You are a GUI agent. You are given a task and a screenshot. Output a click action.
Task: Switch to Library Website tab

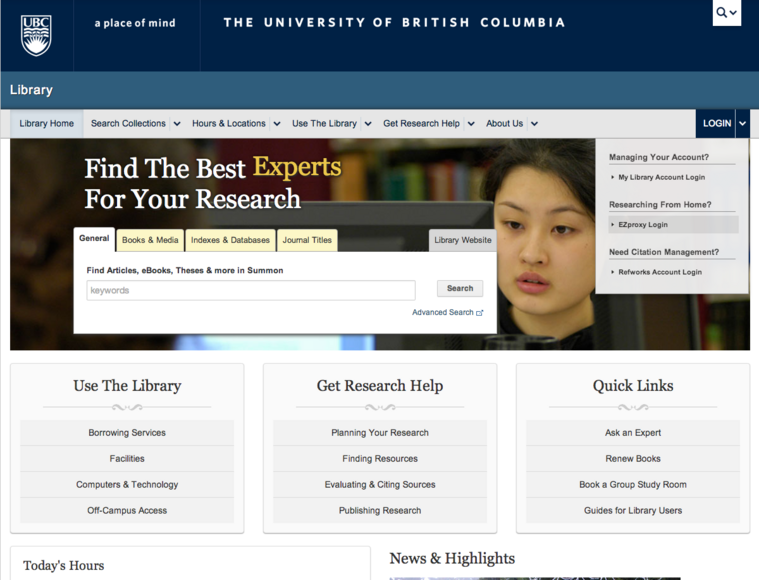point(463,240)
